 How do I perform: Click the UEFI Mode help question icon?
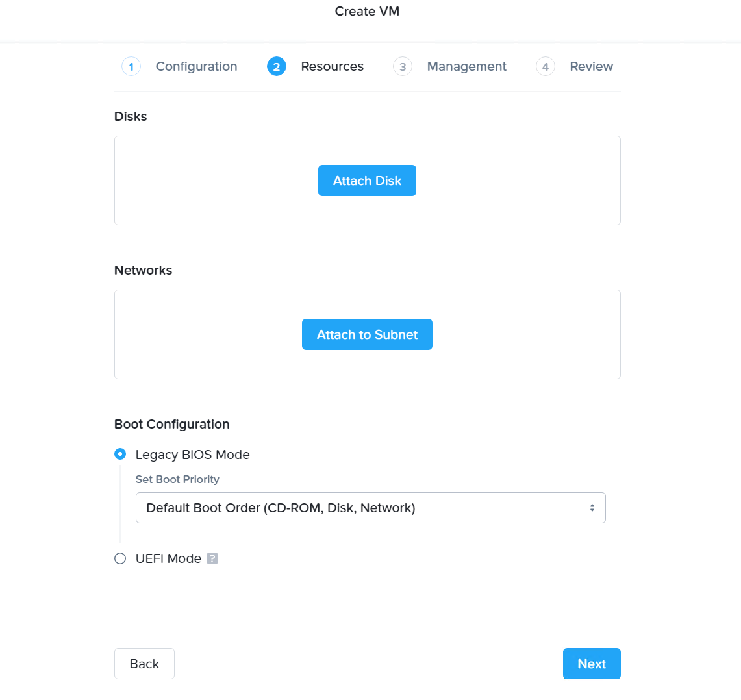pos(212,558)
